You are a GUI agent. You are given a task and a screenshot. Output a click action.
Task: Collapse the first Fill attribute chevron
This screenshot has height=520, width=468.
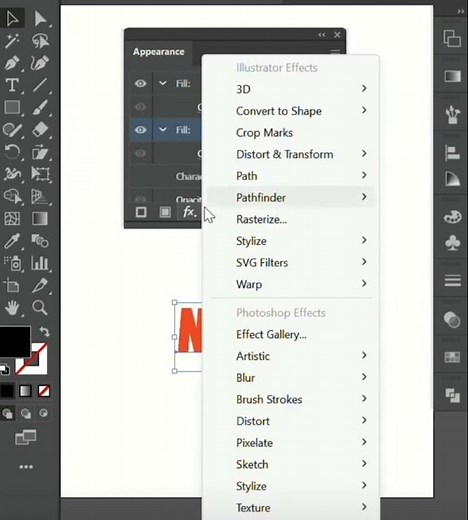[x=162, y=83]
